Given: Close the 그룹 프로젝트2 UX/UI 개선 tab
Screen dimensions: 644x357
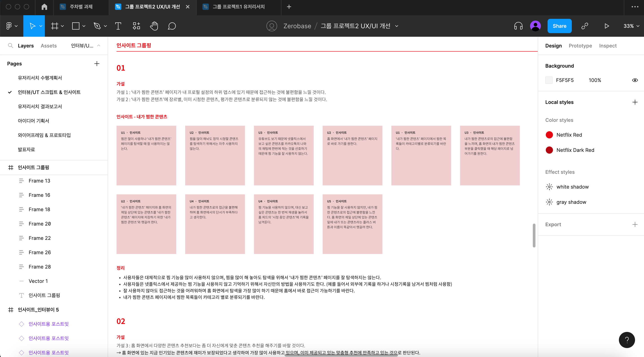Looking at the screenshot, I should pyautogui.click(x=187, y=7).
